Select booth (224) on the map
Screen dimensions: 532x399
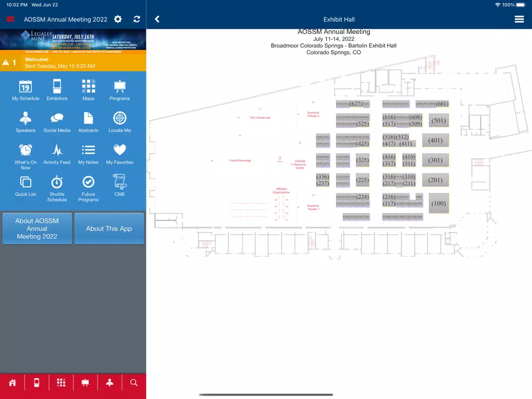[x=362, y=196]
